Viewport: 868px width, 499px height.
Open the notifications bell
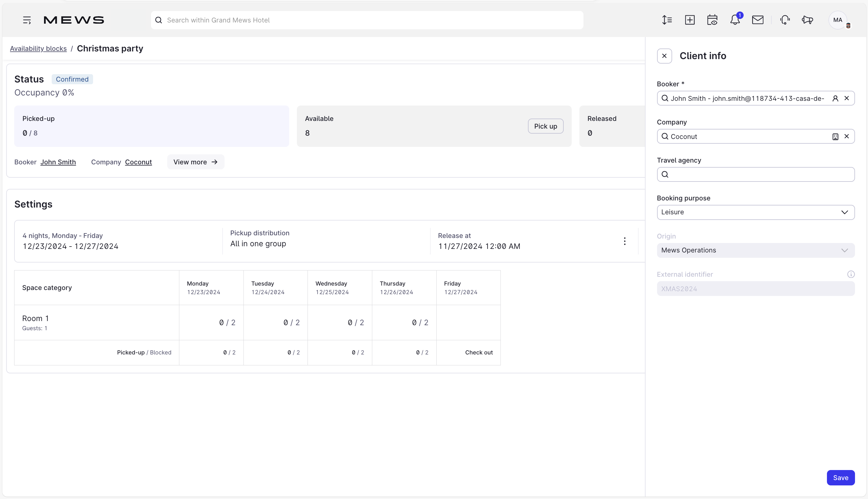point(735,20)
